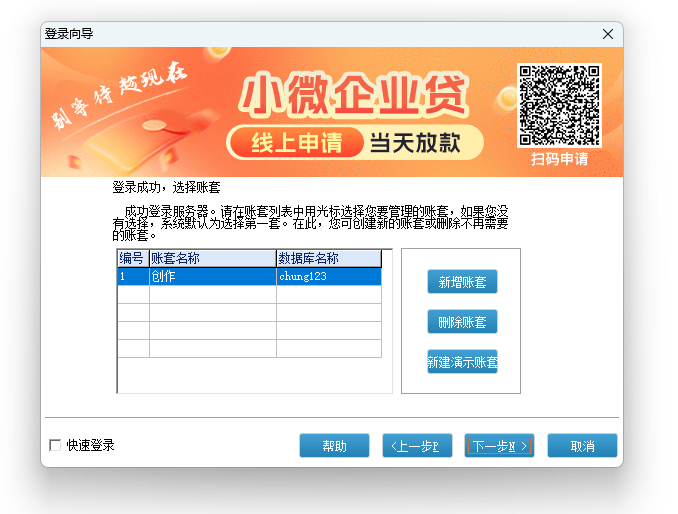Enable the 快速登录 checkbox
Image resolution: width=678 pixels, height=514 pixels.
tap(55, 446)
